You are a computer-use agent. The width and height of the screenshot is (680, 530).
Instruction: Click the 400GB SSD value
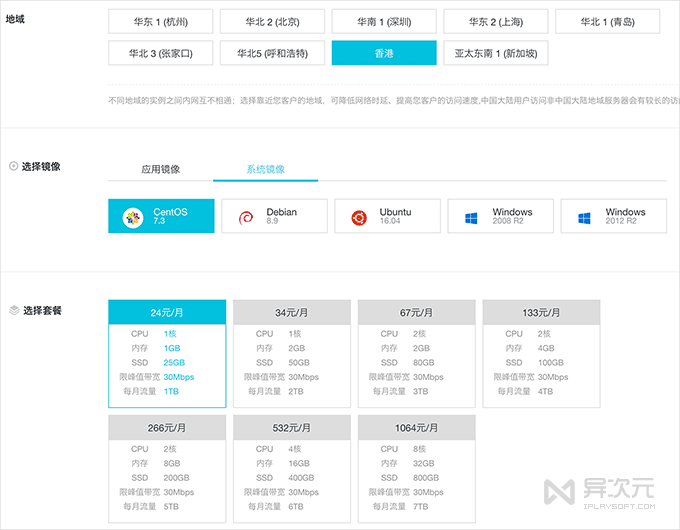click(301, 478)
